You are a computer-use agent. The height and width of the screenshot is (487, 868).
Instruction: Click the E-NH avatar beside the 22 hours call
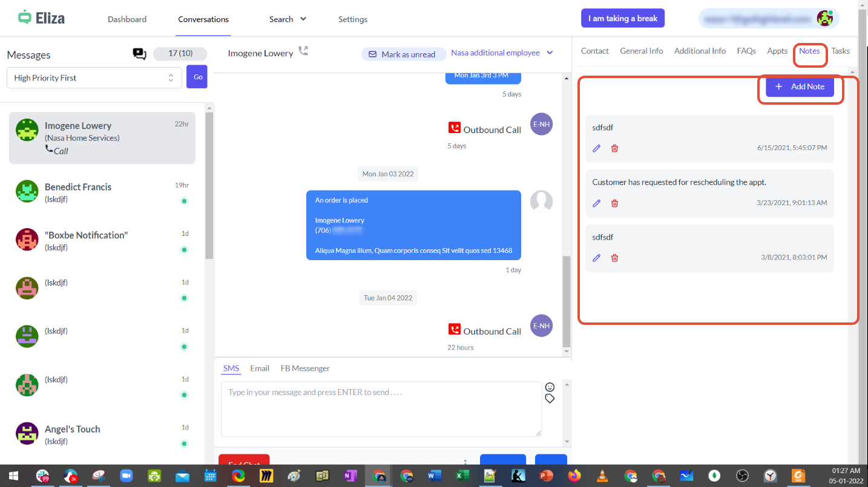541,325
